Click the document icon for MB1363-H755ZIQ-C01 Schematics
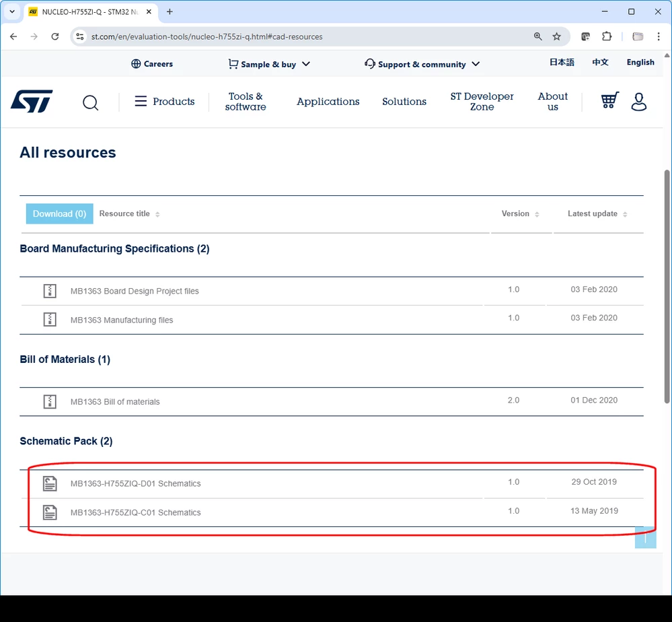This screenshot has height=622, width=672. click(50, 512)
